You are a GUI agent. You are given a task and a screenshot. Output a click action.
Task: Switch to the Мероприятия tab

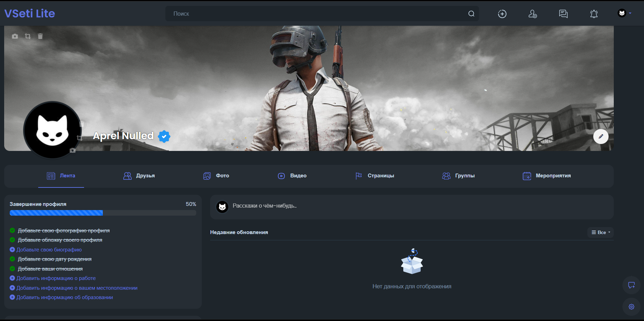pos(547,176)
